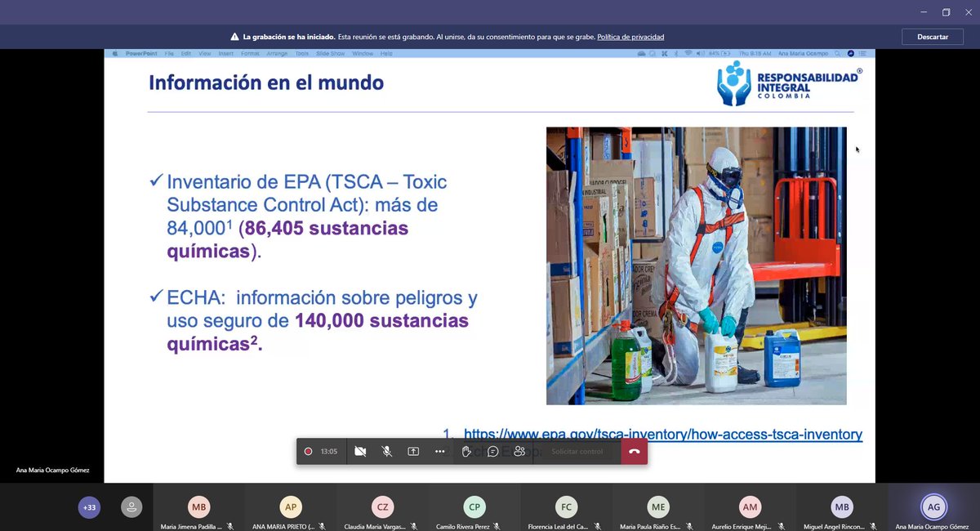The width and height of the screenshot is (980, 531).
Task: Open Edit menu in shared PowerPoint
Action: pos(186,53)
